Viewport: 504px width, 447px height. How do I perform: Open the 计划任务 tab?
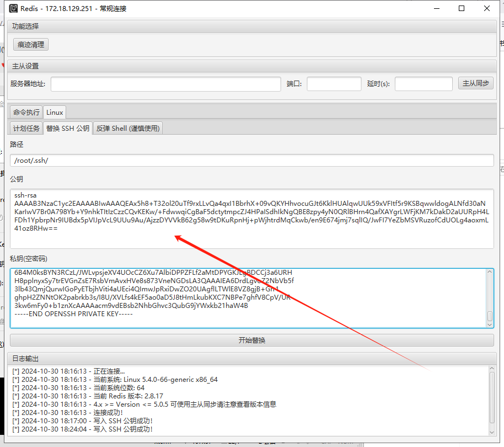coord(26,129)
